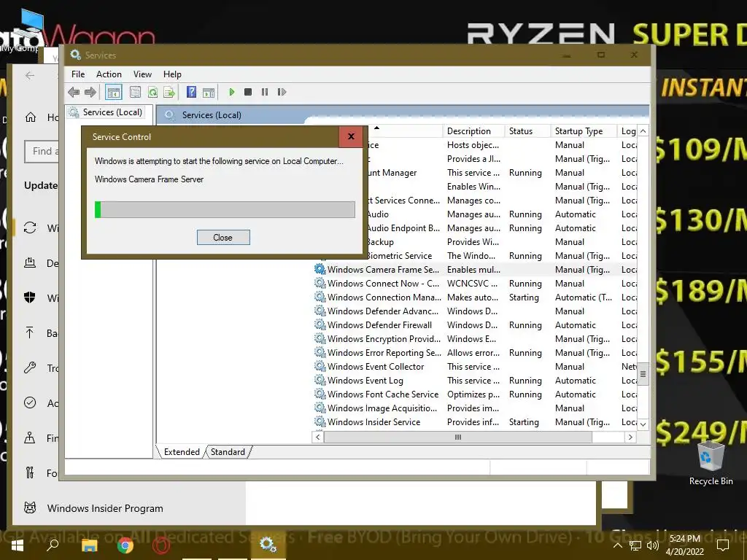Viewport: 747px width, 560px height.
Task: Open Opera browser from the taskbar
Action: [x=161, y=545]
